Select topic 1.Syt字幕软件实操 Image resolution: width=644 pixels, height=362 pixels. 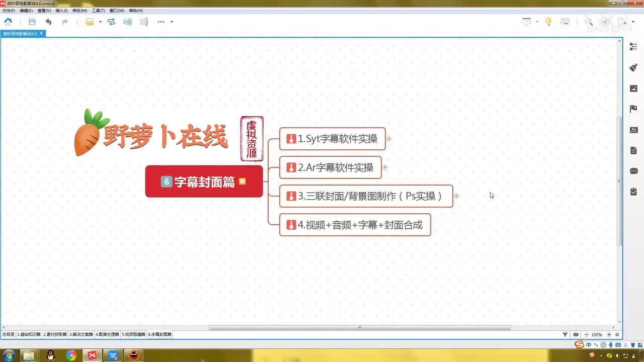point(332,139)
